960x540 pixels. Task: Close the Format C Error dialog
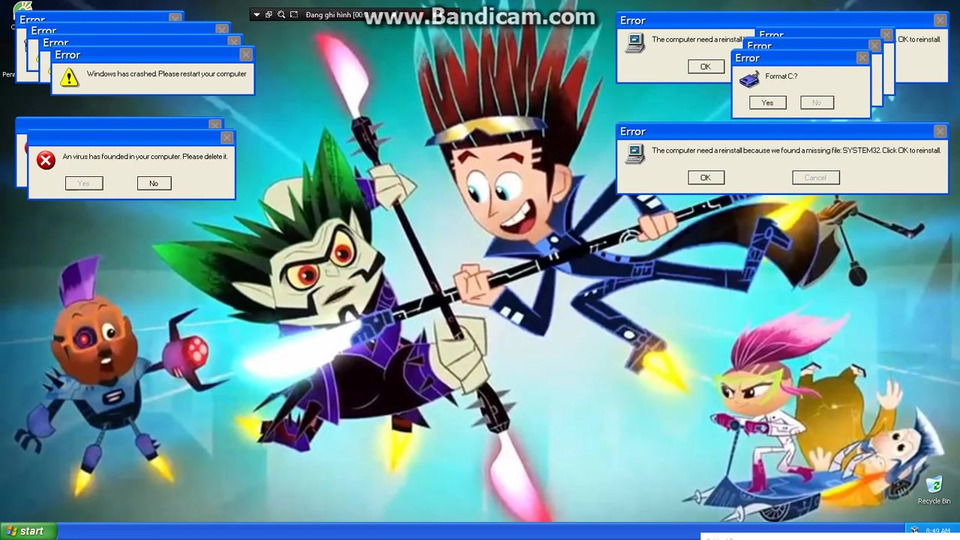(862, 58)
